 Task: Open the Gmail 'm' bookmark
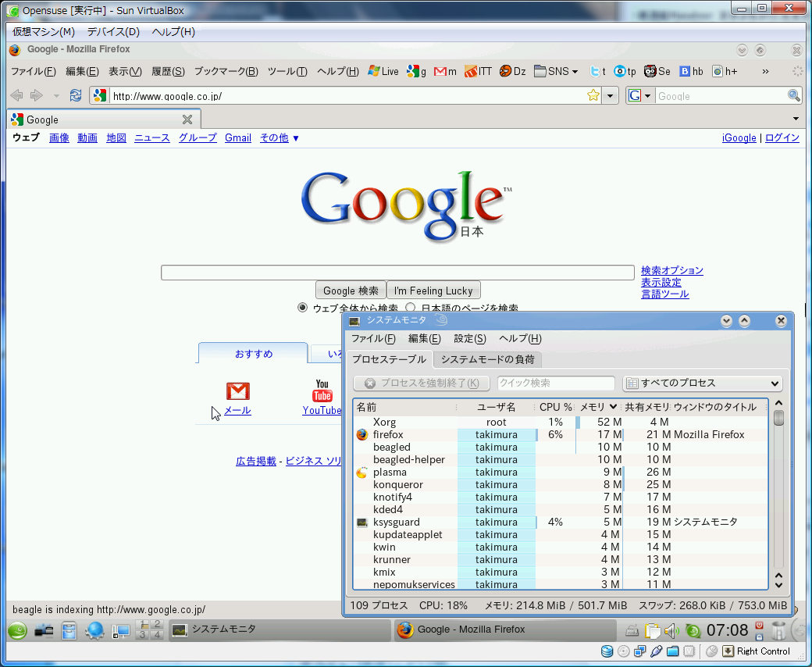[445, 72]
